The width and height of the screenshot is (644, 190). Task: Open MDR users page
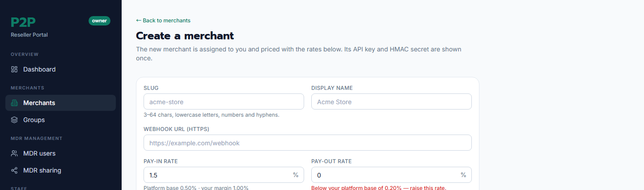(60, 153)
